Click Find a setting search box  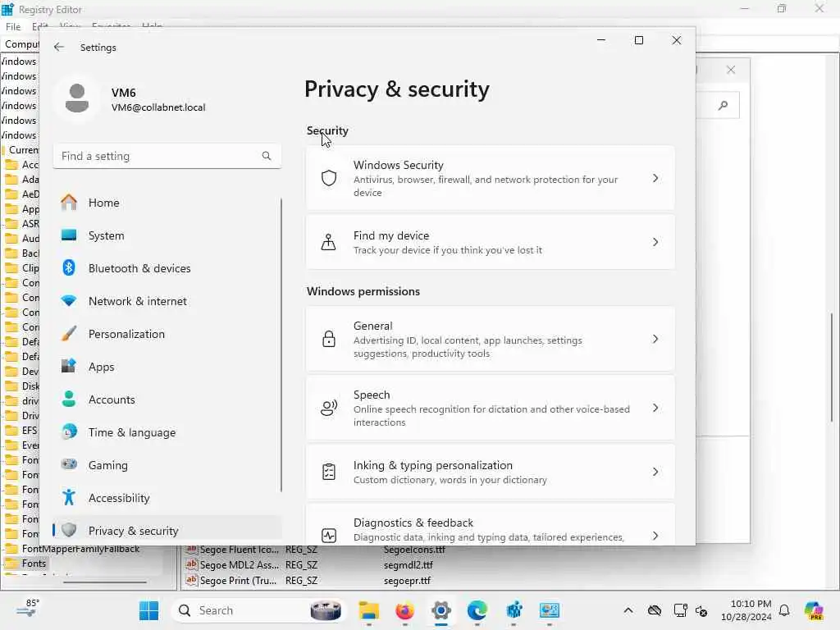click(x=167, y=156)
